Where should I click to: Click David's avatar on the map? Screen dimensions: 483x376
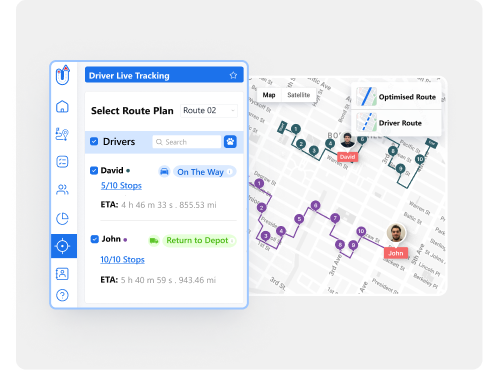(347, 140)
